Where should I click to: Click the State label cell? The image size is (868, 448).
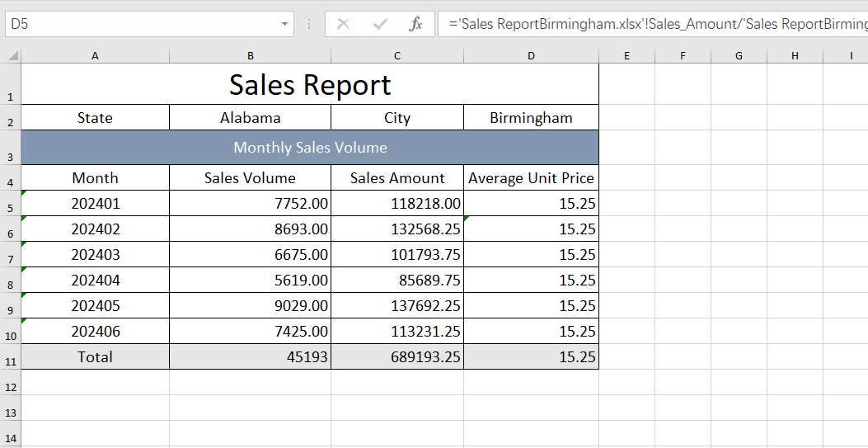click(96, 117)
